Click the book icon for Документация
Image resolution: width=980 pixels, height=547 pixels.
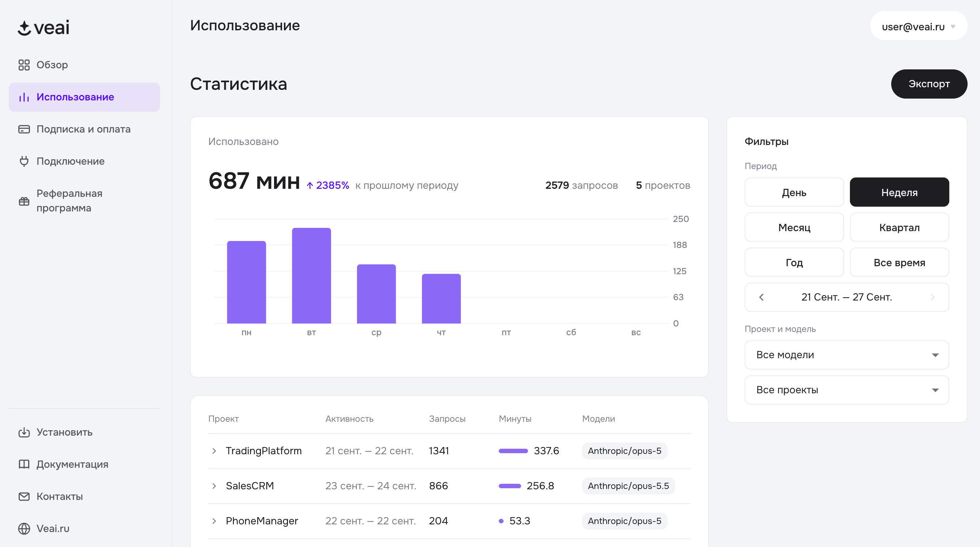point(24,464)
